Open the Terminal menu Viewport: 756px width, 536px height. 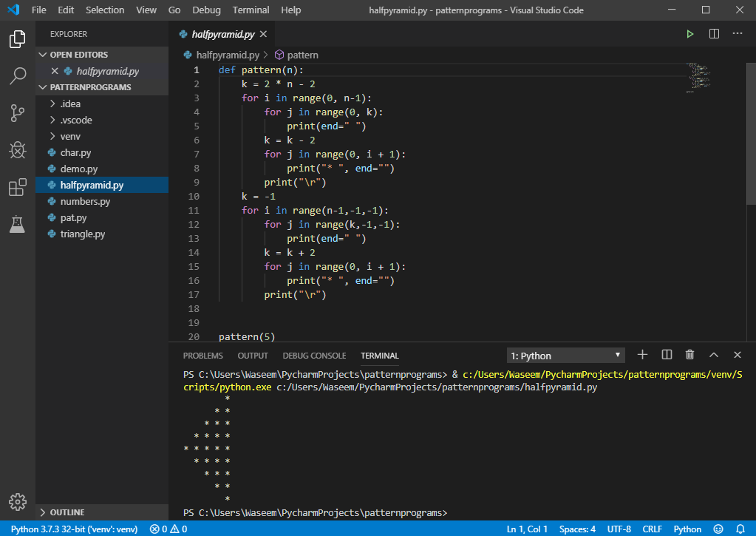click(x=251, y=10)
